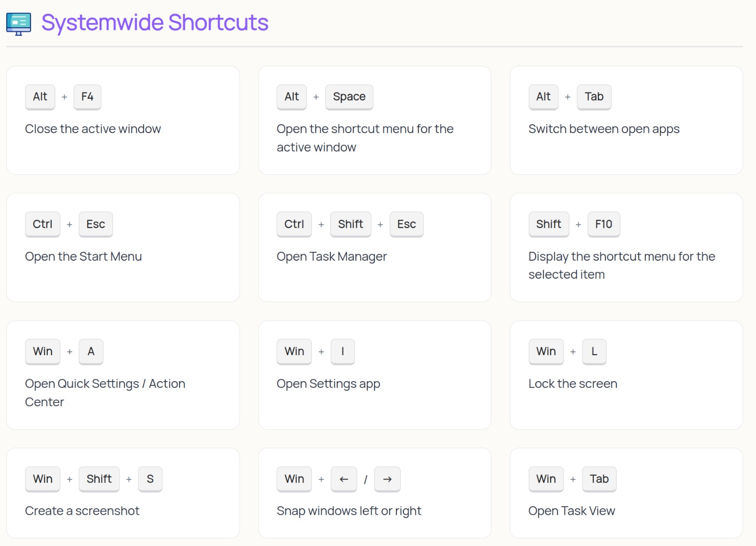
Task: Click the Open Task Manager card
Action: point(375,247)
